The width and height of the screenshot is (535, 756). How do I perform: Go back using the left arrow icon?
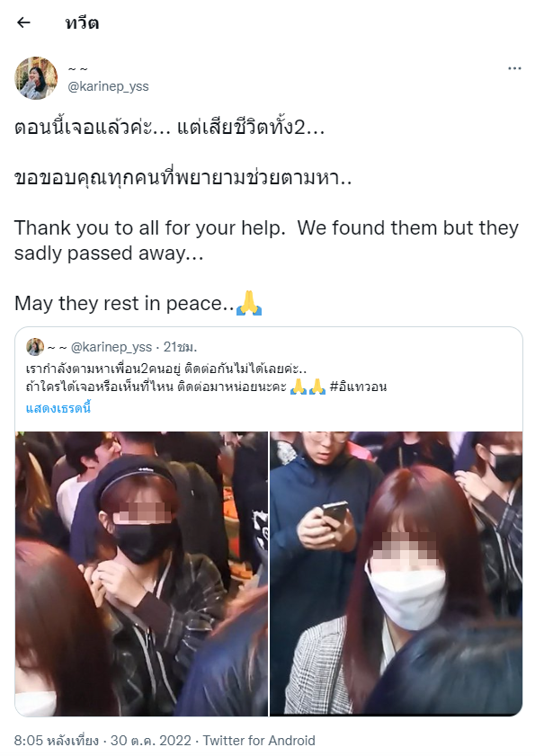pos(23,22)
